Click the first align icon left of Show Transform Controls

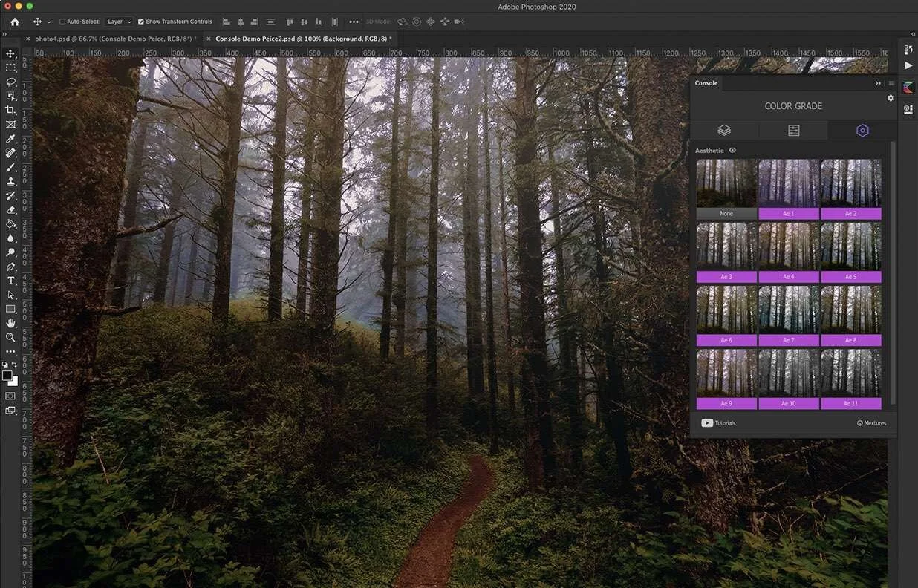[227, 22]
